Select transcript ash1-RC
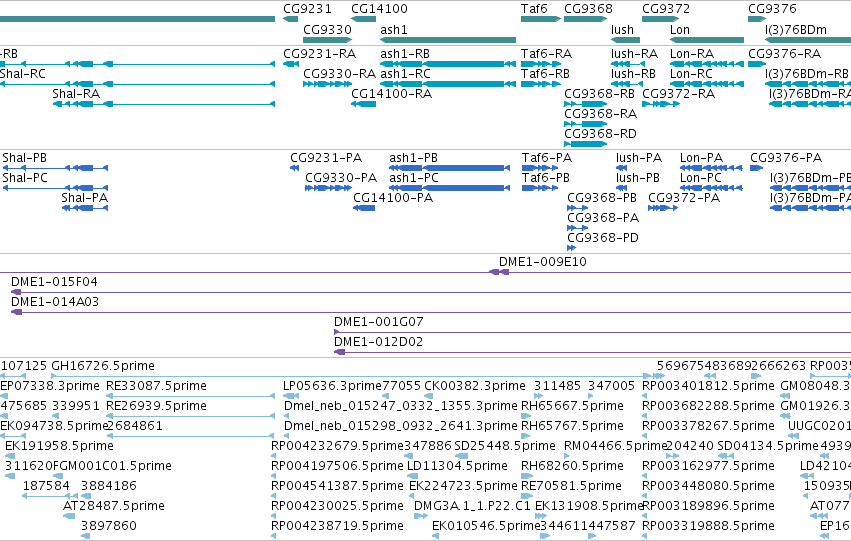This screenshot has height=541, width=851. point(448,84)
